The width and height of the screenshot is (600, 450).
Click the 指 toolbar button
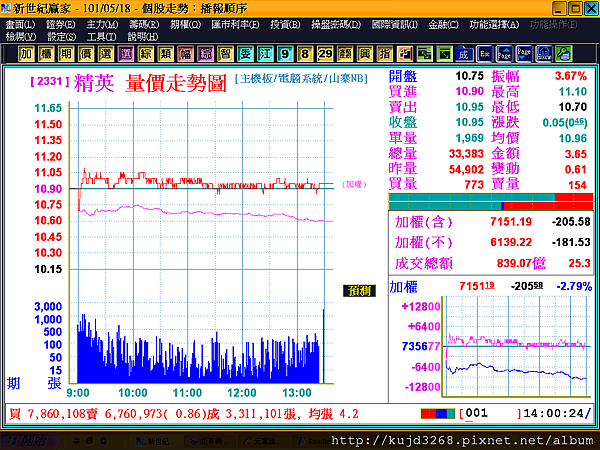tap(385, 54)
